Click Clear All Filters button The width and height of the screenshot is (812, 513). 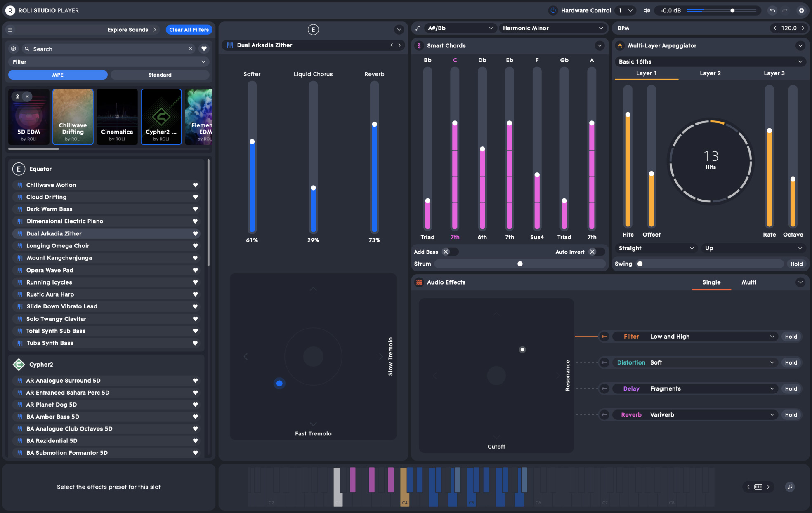189,30
